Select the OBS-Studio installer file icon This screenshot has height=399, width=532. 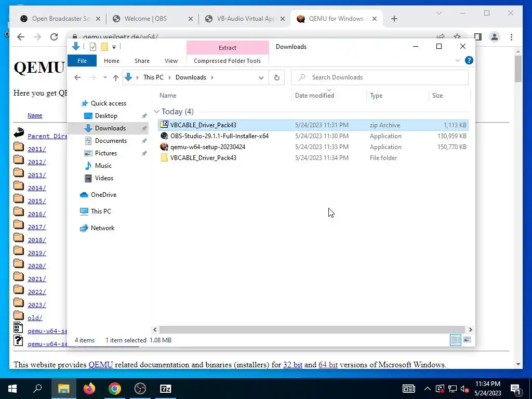click(164, 136)
